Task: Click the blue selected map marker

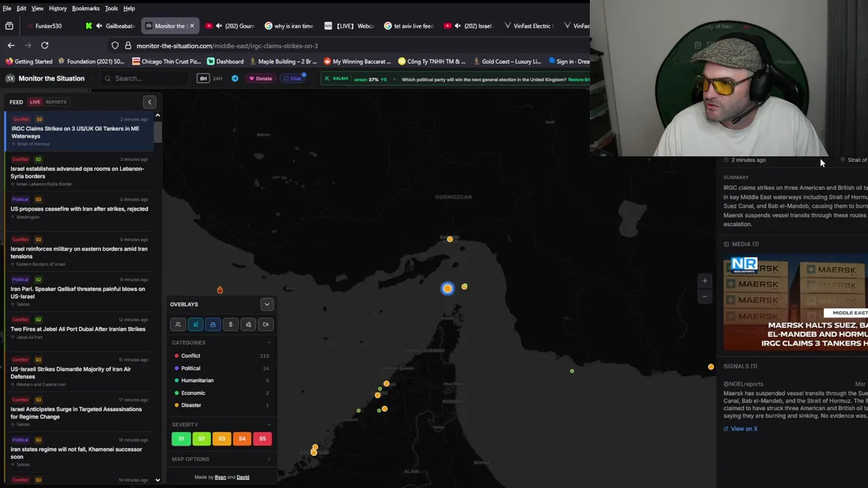Action: click(448, 289)
